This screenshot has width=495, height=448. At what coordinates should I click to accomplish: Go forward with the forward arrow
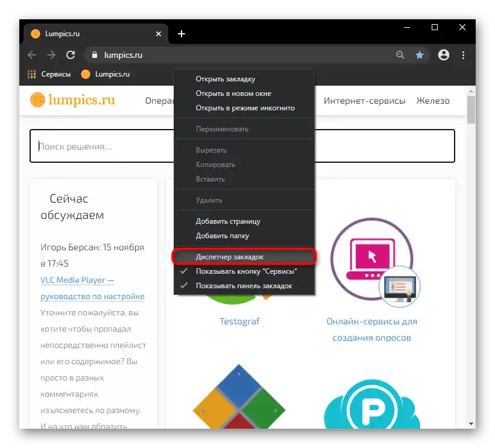tap(51, 55)
